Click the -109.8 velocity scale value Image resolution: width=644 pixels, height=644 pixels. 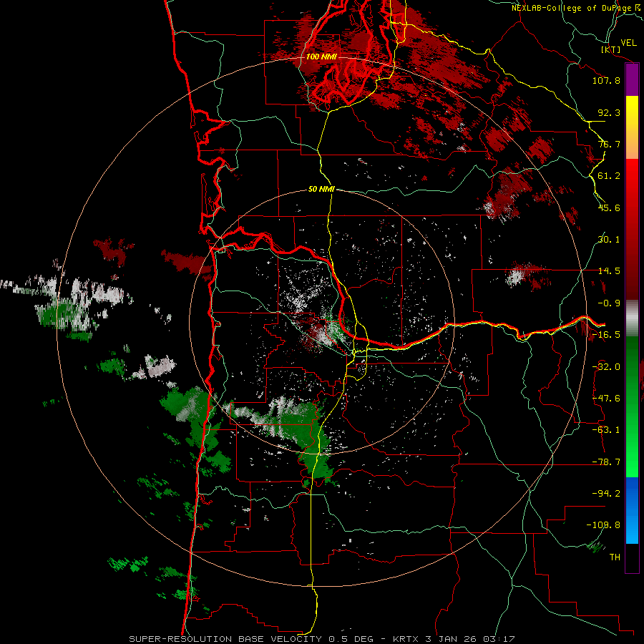coord(603,525)
